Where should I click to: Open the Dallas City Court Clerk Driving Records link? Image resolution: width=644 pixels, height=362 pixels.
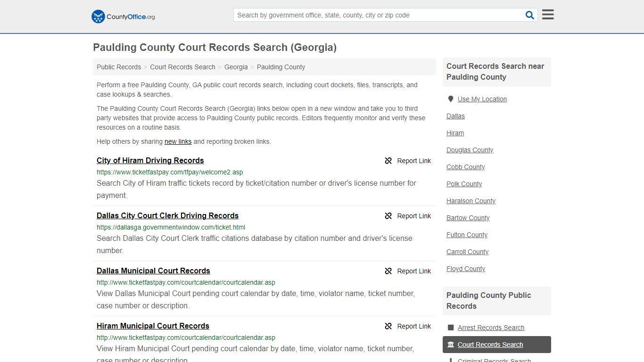[167, 215]
